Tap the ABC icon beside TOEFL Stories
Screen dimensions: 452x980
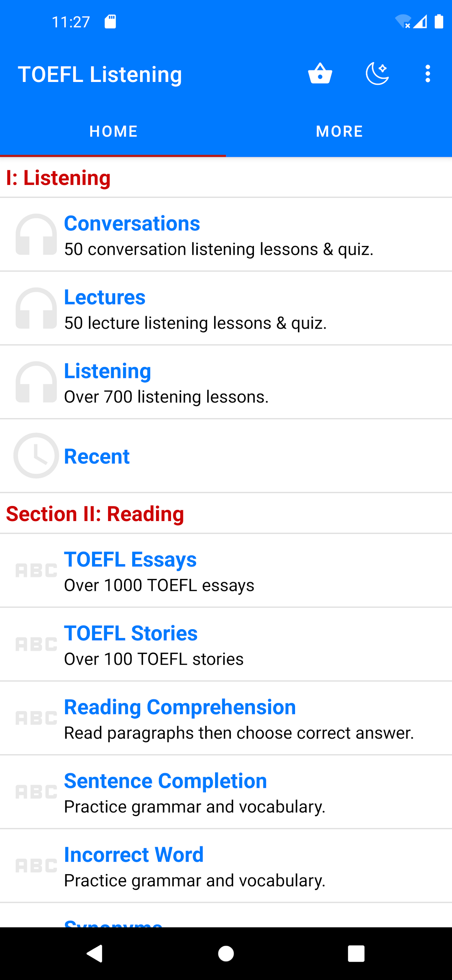point(36,644)
